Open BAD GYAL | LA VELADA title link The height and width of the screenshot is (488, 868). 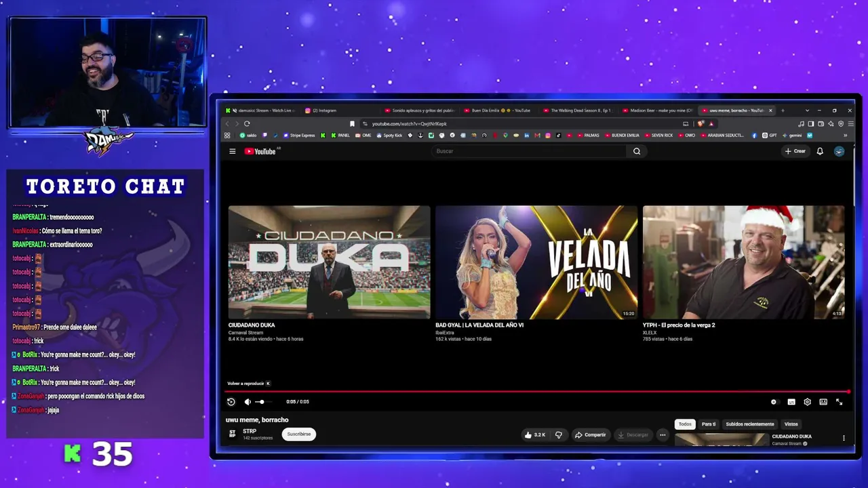coord(479,325)
